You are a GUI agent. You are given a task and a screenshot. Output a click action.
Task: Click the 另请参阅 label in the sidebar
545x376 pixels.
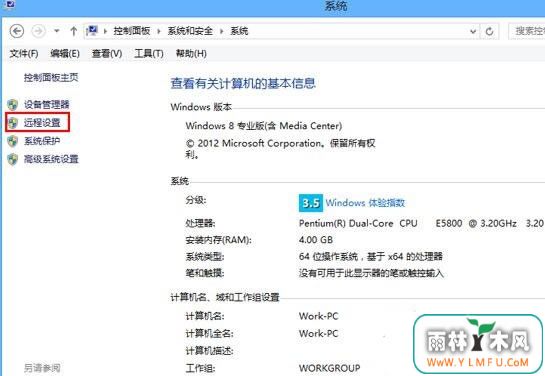point(42,368)
